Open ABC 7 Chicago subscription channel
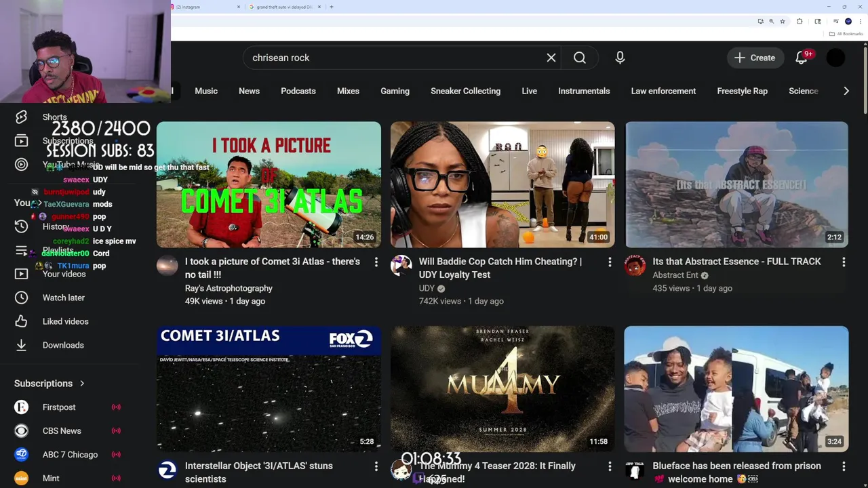868x488 pixels. click(70, 455)
